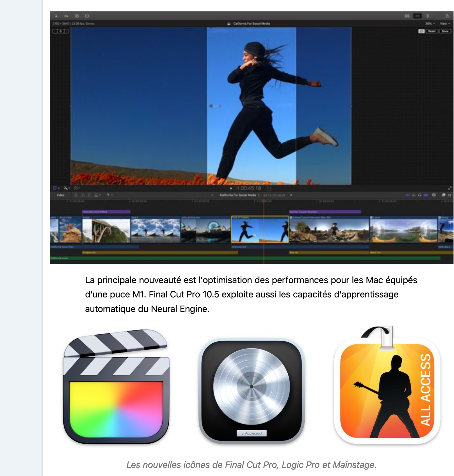Image resolution: width=454 pixels, height=476 pixels.
Task: Open the viewer View dropdown menu
Action: click(x=445, y=24)
